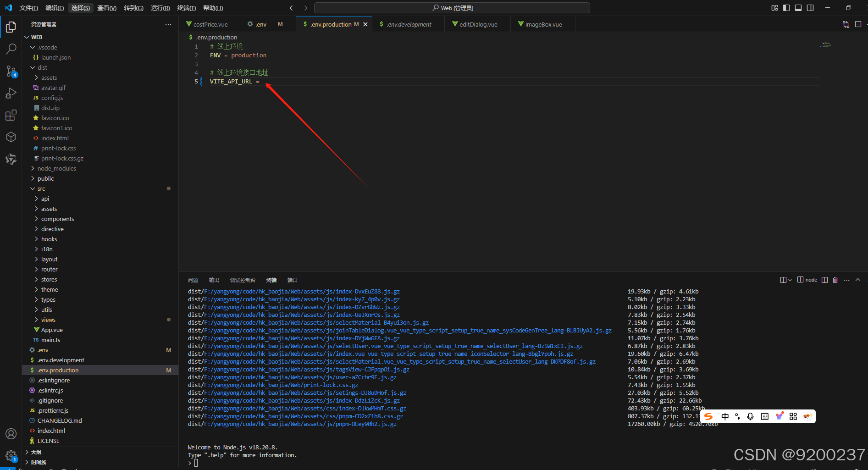The width and height of the screenshot is (868, 470).
Task: Select the node terminal instance
Action: coord(807,280)
